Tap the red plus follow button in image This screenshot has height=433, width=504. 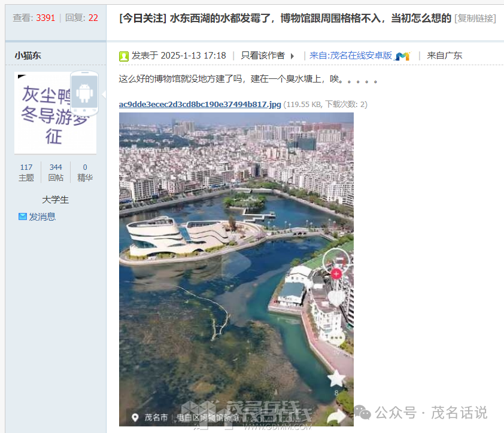[x=336, y=273]
